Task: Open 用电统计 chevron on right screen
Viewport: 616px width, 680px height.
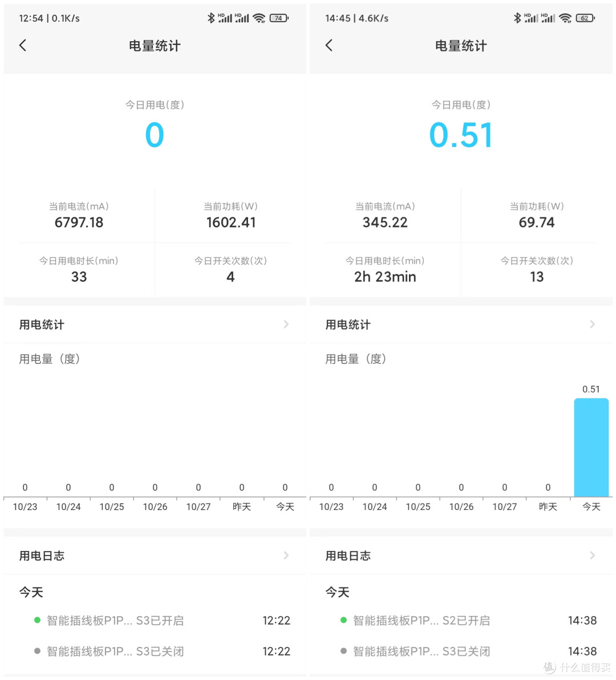Action: [592, 324]
